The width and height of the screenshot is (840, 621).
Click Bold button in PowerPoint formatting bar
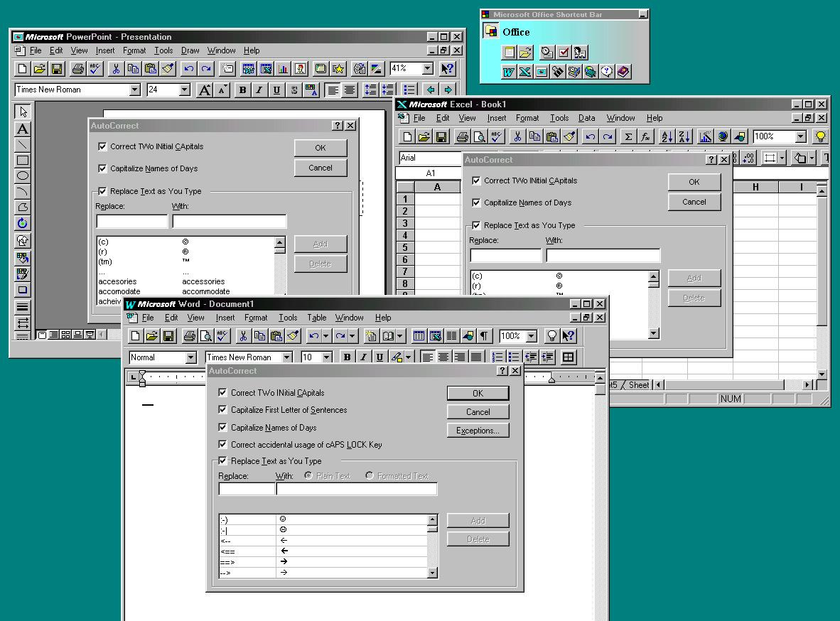pyautogui.click(x=242, y=90)
